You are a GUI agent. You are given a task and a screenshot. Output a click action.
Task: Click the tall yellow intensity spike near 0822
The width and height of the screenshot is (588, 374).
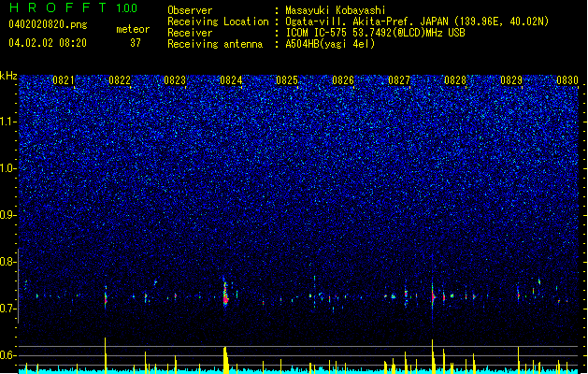(x=106, y=355)
